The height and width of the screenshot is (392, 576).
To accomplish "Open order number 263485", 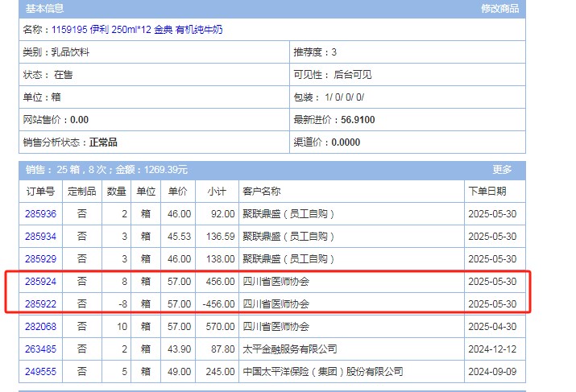I will [x=41, y=349].
